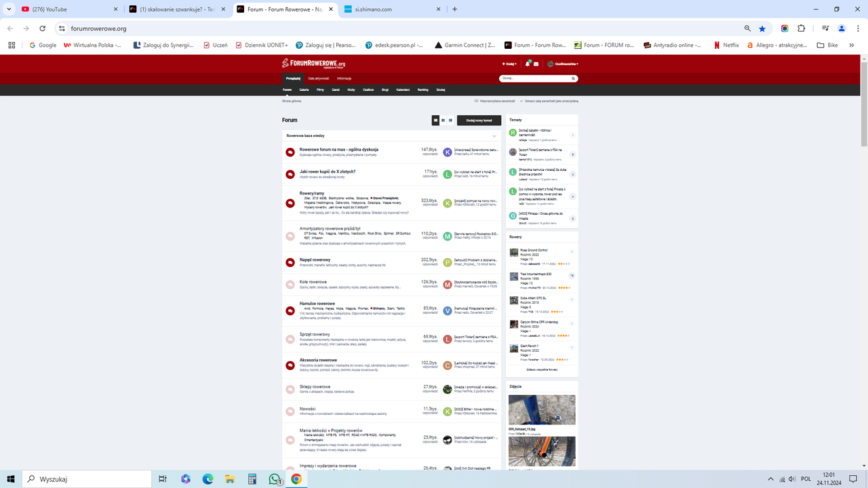This screenshot has width=868, height=488.
Task: Open the Nieprzeczytana zawartość link
Action: click(x=496, y=101)
